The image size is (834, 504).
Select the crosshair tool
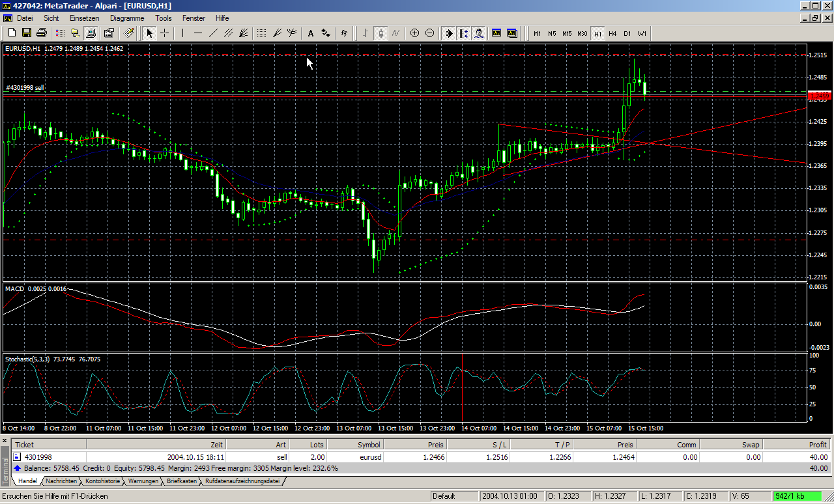coord(165,33)
